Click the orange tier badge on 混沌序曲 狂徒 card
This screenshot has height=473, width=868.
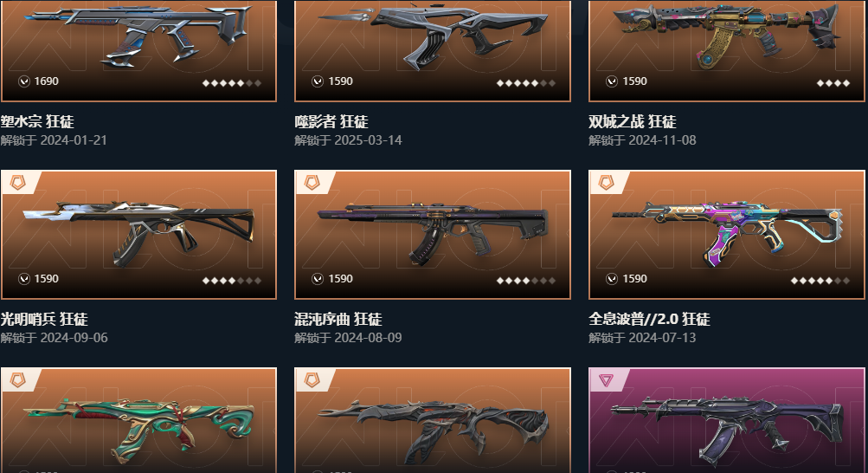pyautogui.click(x=312, y=182)
